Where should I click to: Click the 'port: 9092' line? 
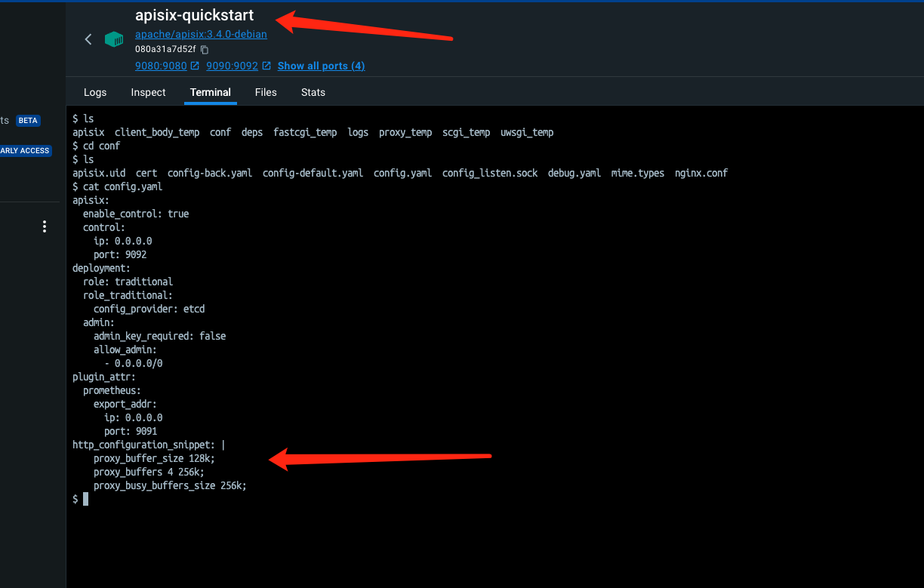coord(120,254)
